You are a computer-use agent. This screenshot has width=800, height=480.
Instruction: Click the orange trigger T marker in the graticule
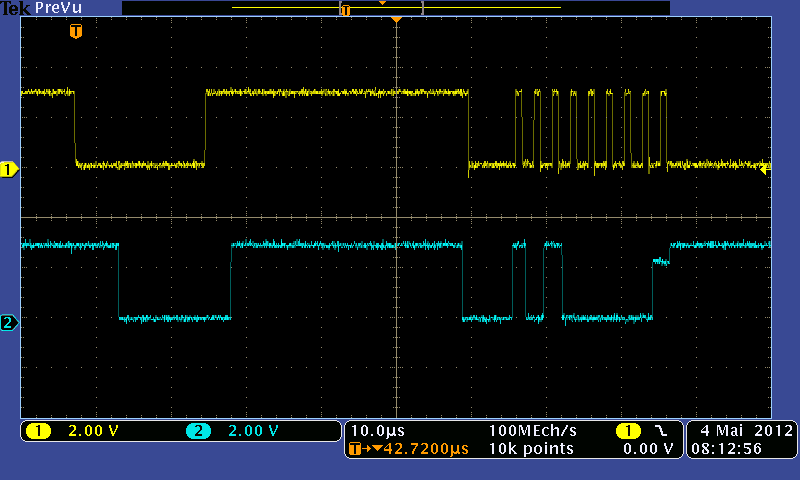click(76, 31)
